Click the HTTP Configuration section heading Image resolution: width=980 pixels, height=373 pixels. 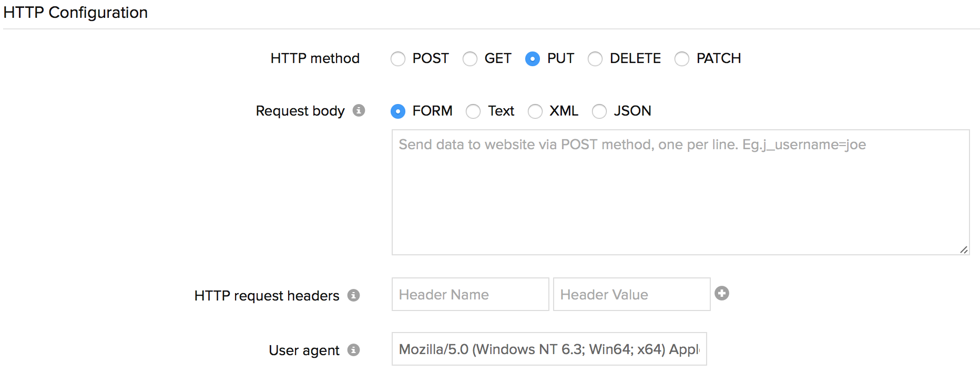pyautogui.click(x=76, y=13)
